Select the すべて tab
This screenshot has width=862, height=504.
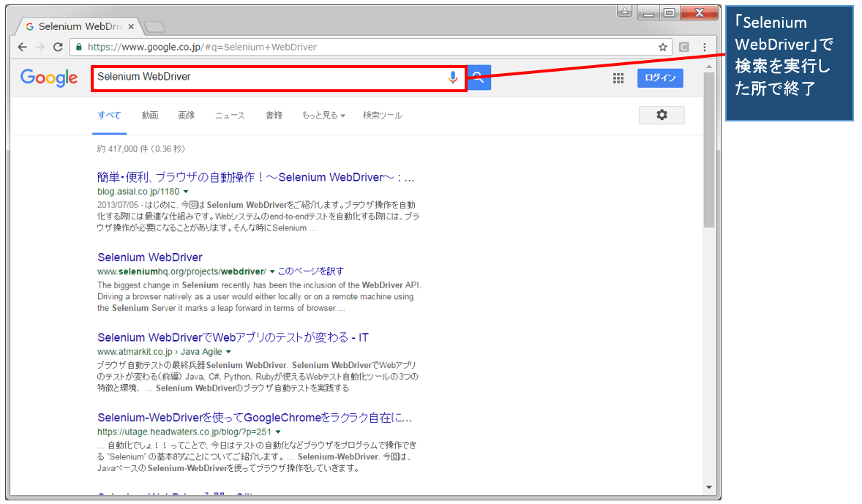[109, 116]
